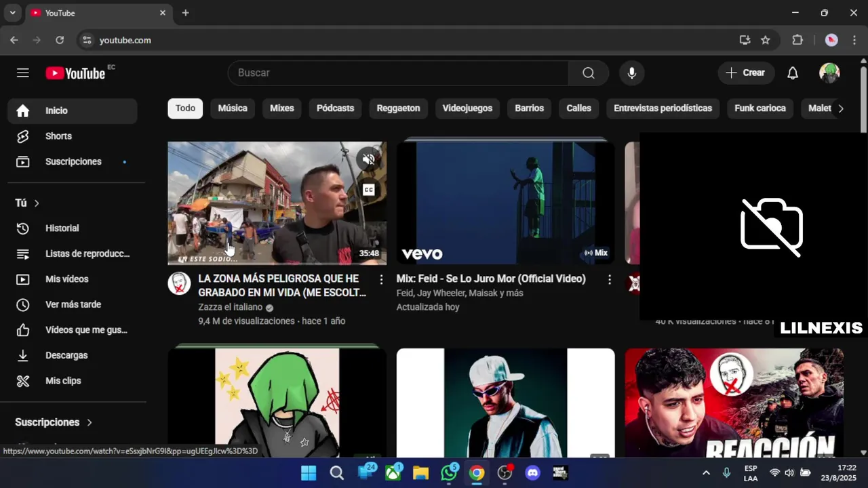Open Windows taskbar search
868x488 pixels.
[x=337, y=473]
